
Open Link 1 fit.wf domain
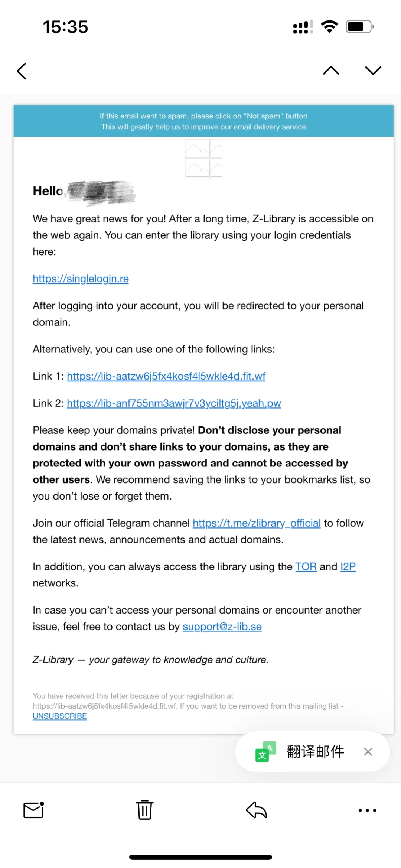[166, 376]
